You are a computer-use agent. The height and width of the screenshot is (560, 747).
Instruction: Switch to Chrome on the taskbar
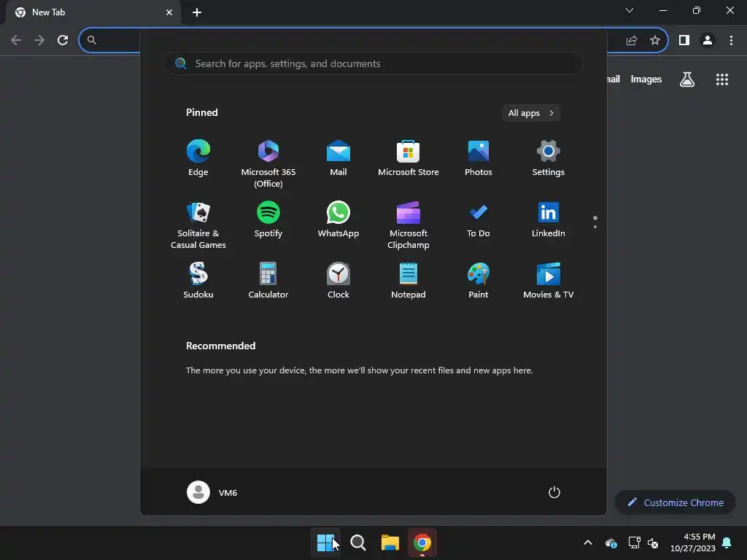(422, 542)
